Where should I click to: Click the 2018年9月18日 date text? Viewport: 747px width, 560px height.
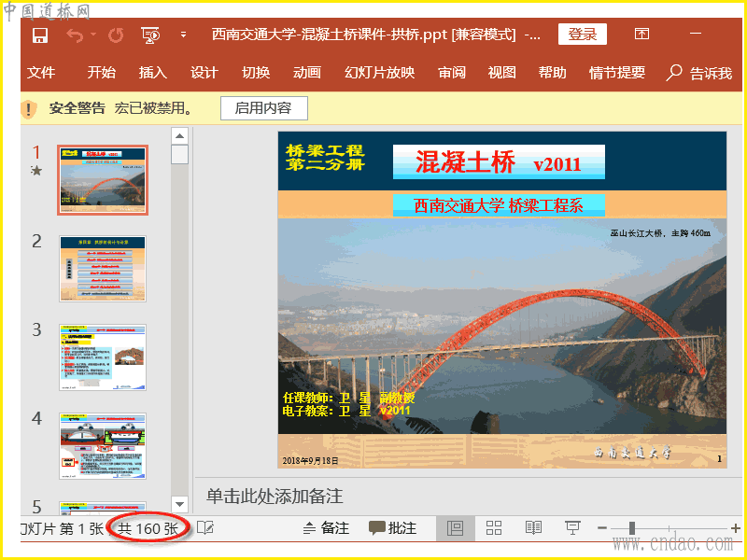(x=311, y=460)
